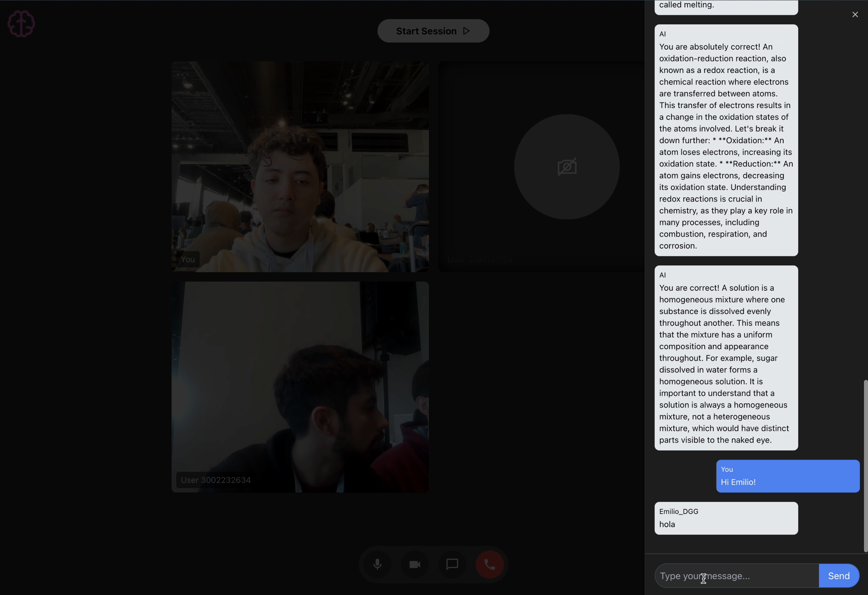Click the AI homogeneous solution message
Image resolution: width=868 pixels, height=595 pixels.
[726, 358]
